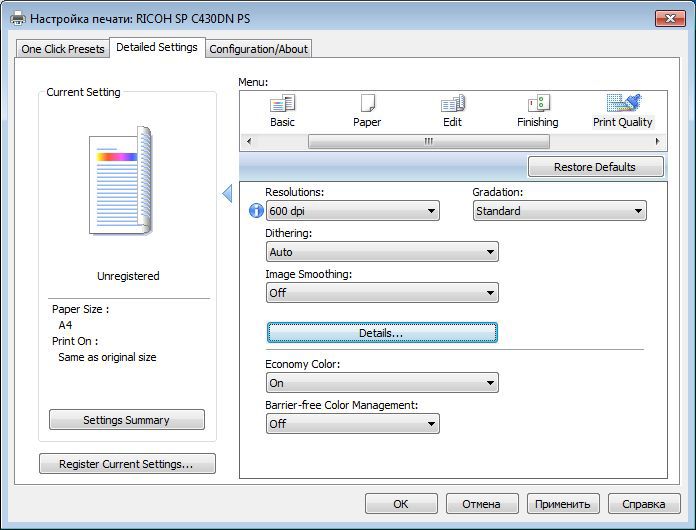
Task: Click the Restore Defaults button
Action: coord(595,167)
